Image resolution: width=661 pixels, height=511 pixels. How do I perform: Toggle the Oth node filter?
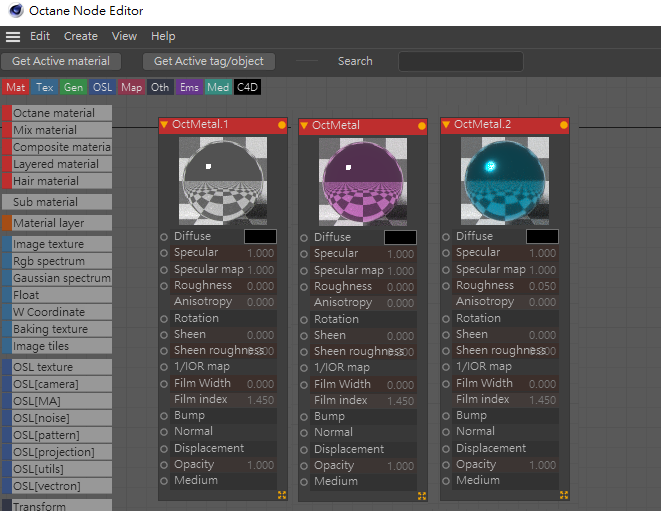click(x=160, y=87)
